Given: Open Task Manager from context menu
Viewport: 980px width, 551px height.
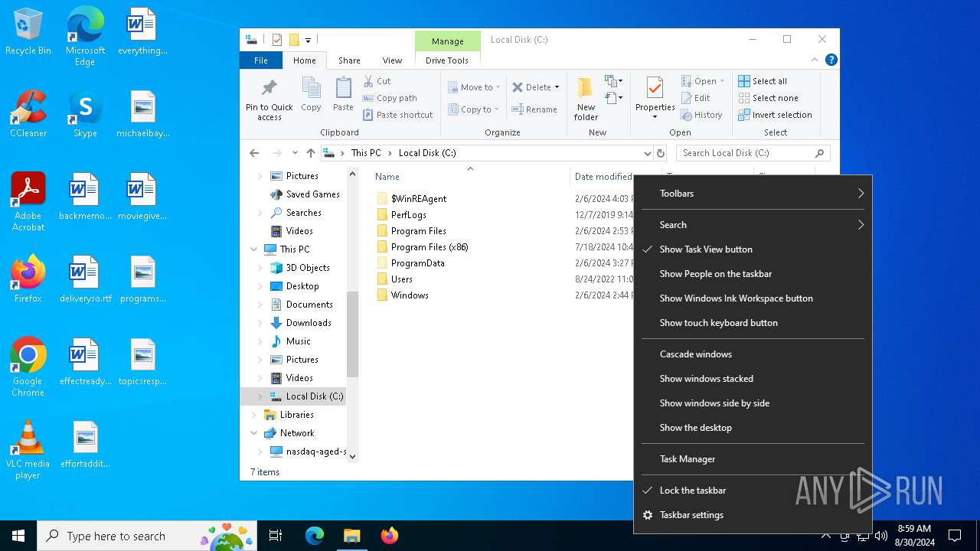Looking at the screenshot, I should [x=753, y=459].
